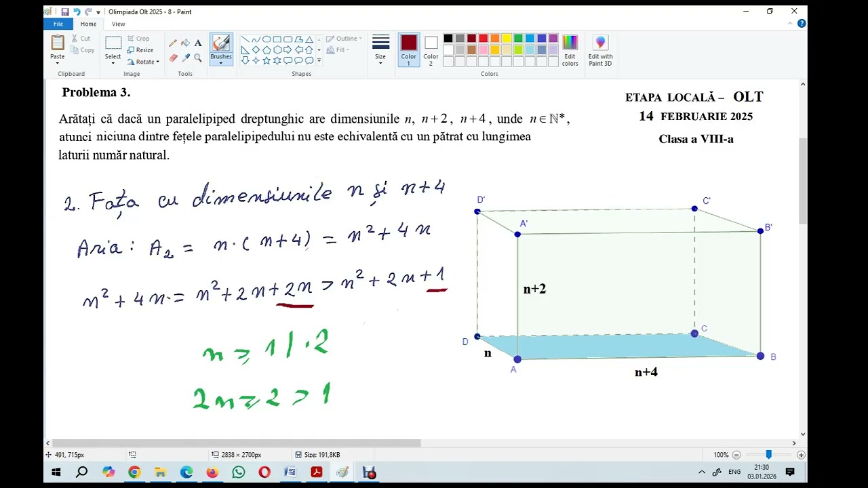Show hidden tray icons chevron
Image resolution: width=868 pixels, height=488 pixels.
click(702, 472)
